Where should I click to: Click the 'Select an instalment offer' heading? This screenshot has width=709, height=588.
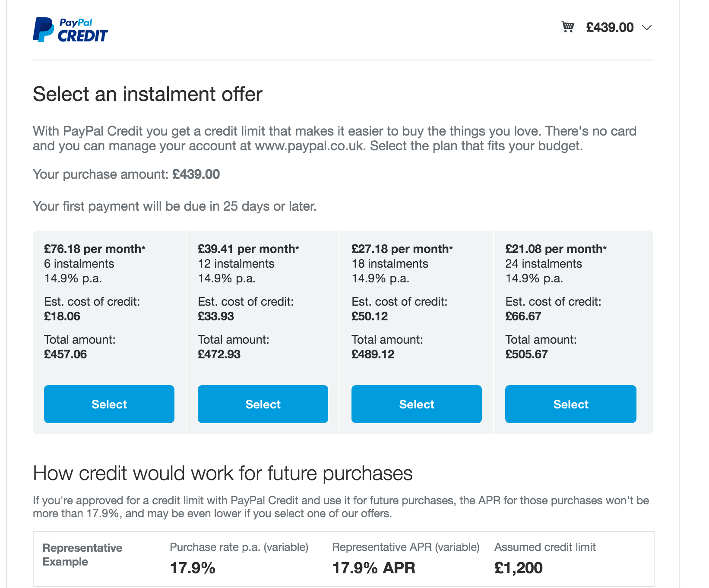(148, 94)
